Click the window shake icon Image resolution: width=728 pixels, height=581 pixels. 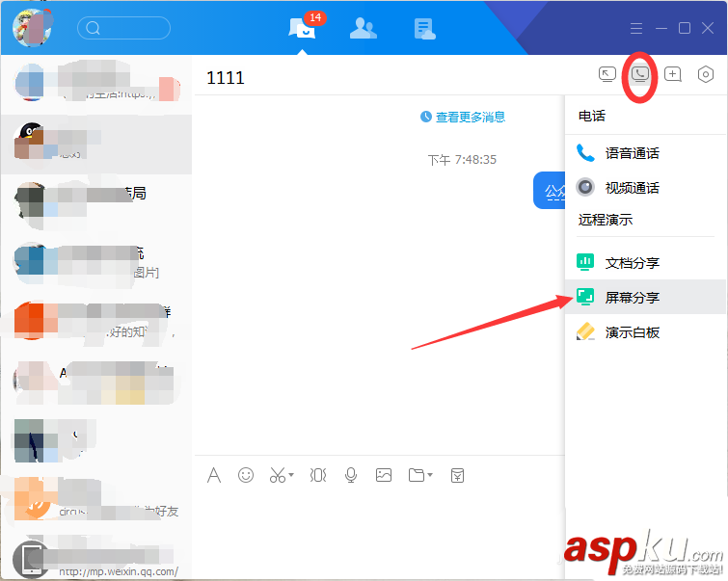coord(318,475)
